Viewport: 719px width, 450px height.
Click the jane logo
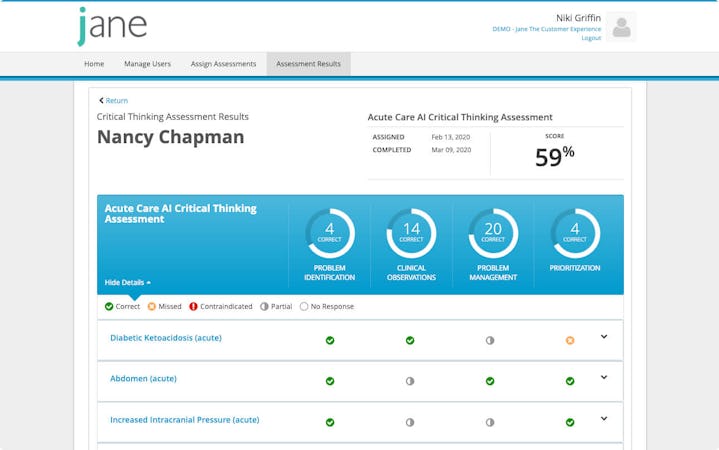(112, 26)
